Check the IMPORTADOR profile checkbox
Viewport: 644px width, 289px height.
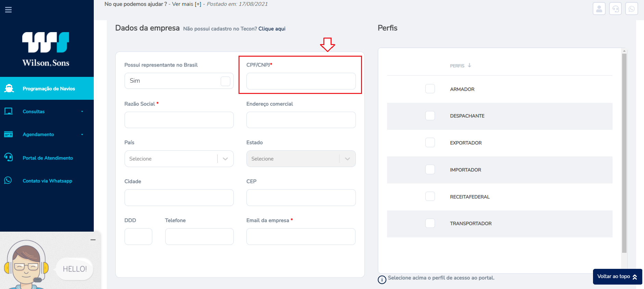pyautogui.click(x=430, y=169)
